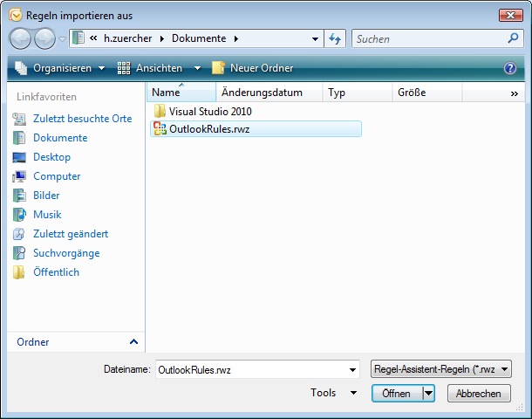Viewport: 532px width, 419px height.
Task: Click the Öffentlich folder icon
Action: tap(19, 272)
